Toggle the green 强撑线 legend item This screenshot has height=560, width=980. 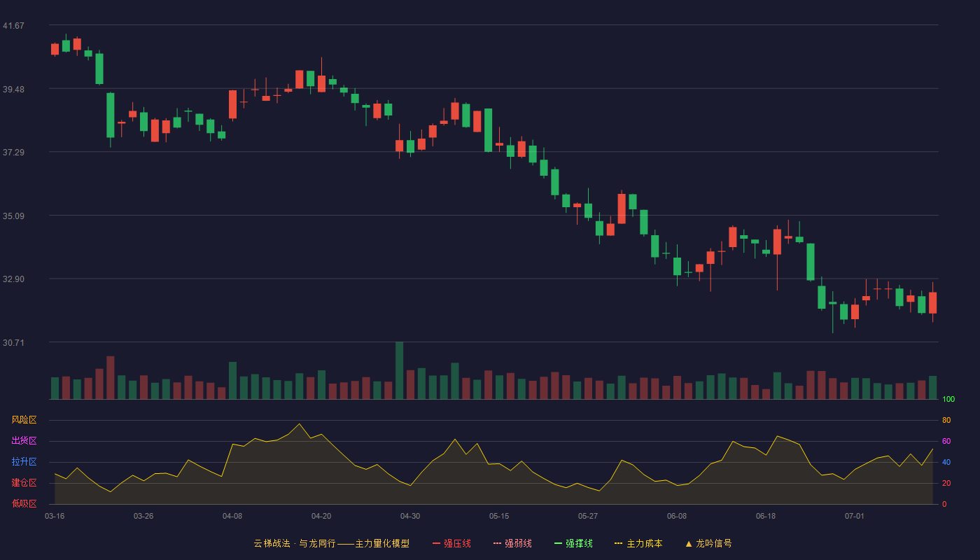[573, 543]
